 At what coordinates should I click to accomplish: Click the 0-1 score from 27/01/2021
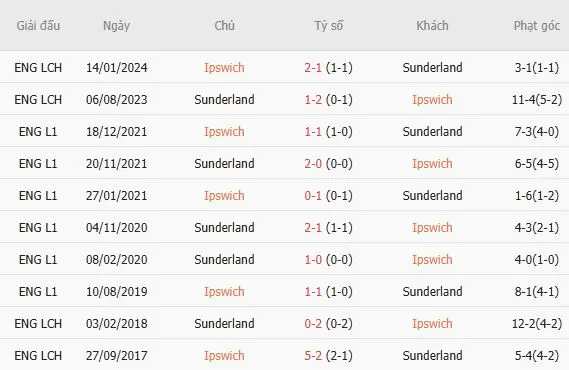(313, 196)
